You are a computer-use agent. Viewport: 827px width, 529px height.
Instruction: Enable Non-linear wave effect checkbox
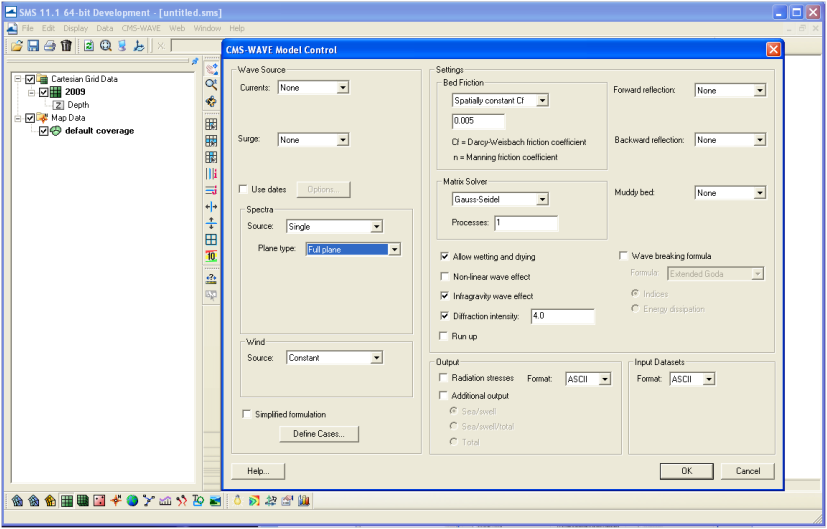(445, 276)
